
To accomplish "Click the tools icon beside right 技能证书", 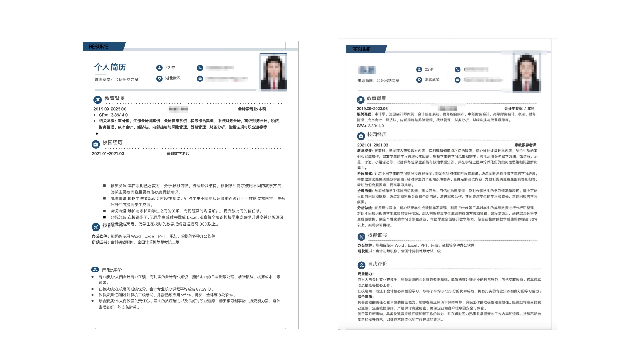I will pyautogui.click(x=361, y=237).
